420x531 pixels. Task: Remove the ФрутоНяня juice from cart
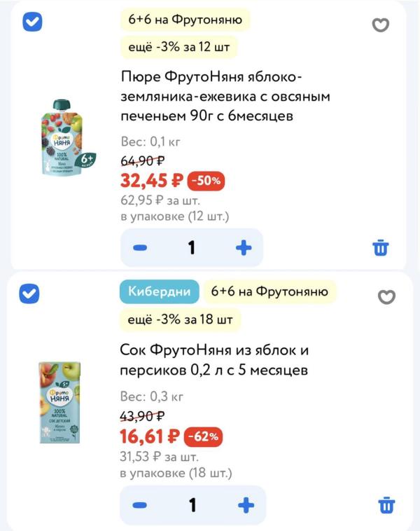click(x=386, y=505)
